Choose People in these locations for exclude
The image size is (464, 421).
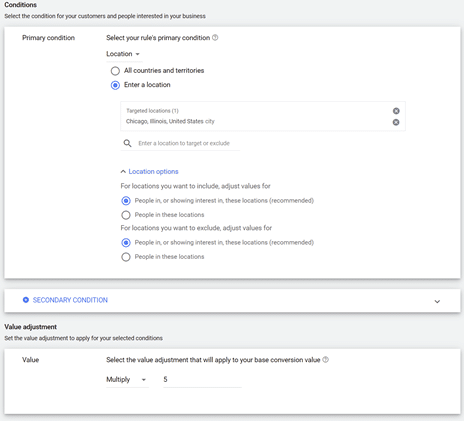pyautogui.click(x=126, y=257)
